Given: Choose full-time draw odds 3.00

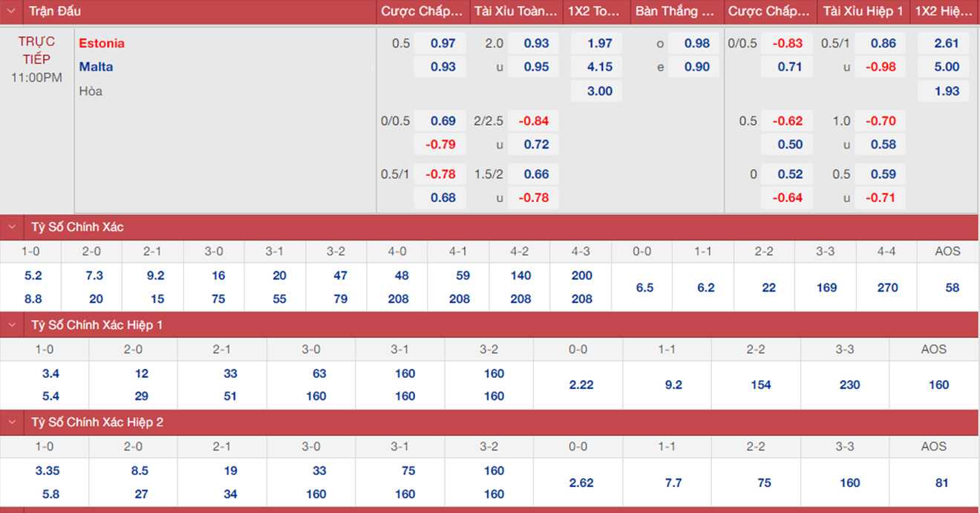Looking at the screenshot, I should click(599, 91).
